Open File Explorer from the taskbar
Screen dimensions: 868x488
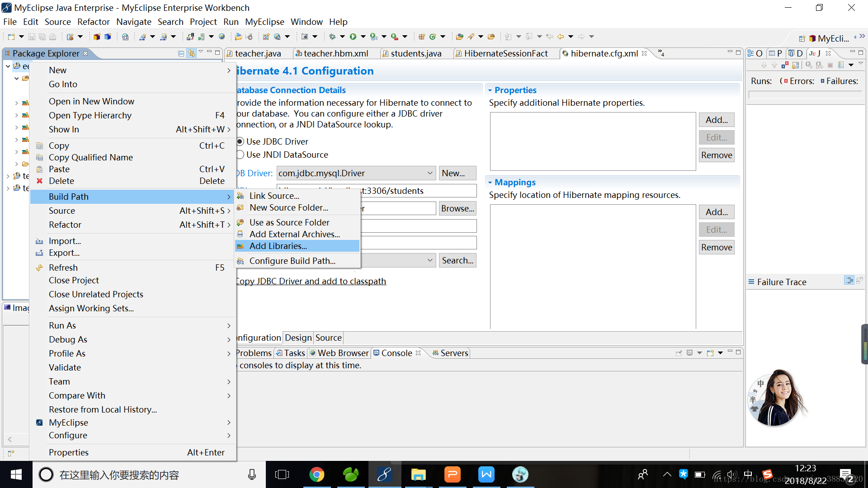(418, 474)
